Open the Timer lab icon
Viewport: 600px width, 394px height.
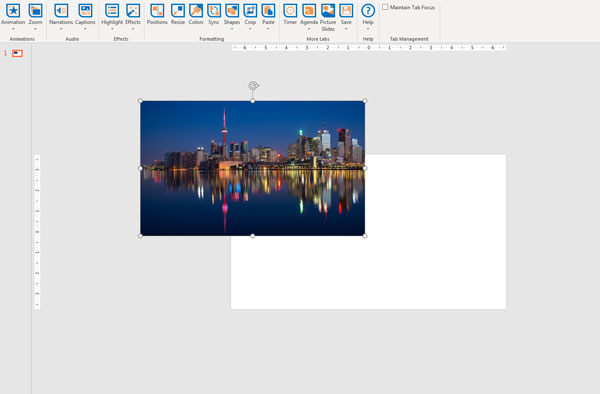(x=290, y=10)
